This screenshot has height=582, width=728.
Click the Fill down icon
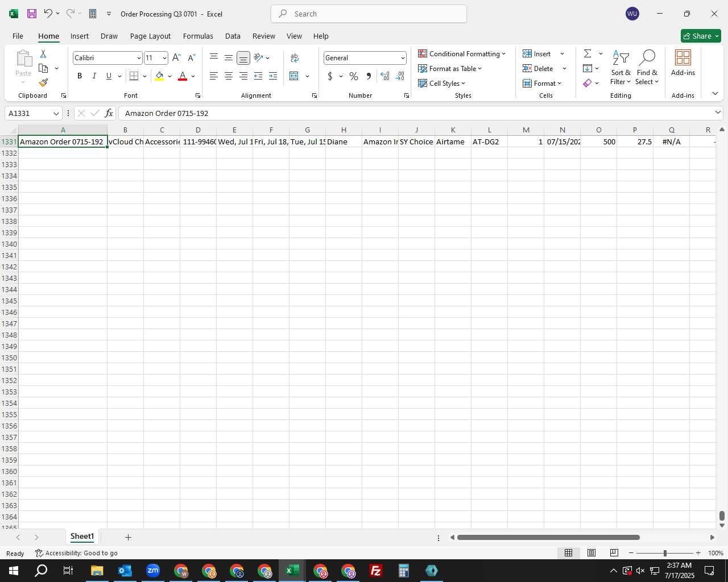[588, 68]
